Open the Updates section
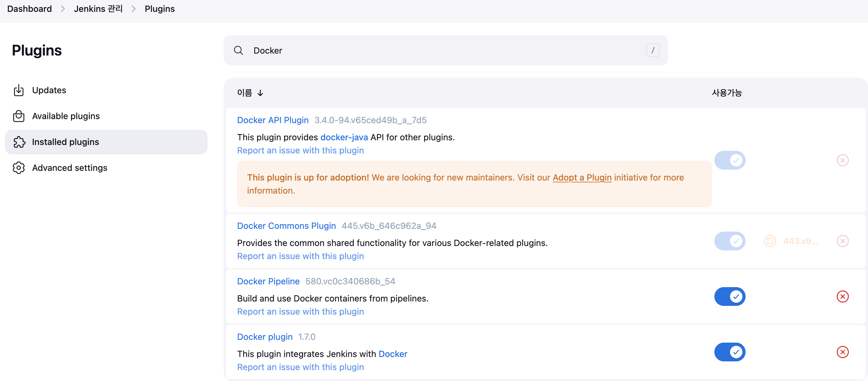 point(106,90)
